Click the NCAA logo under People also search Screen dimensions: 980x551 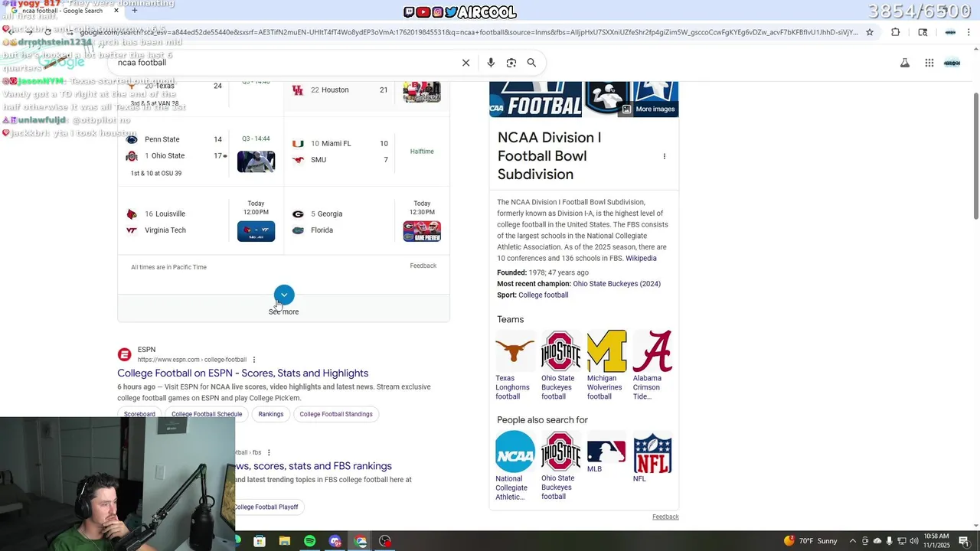(515, 452)
